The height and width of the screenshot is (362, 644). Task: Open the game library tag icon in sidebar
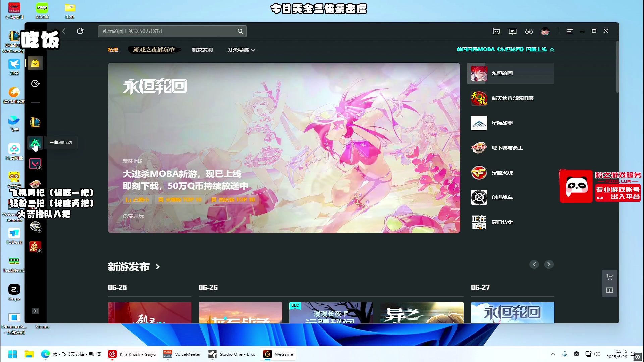(35, 84)
